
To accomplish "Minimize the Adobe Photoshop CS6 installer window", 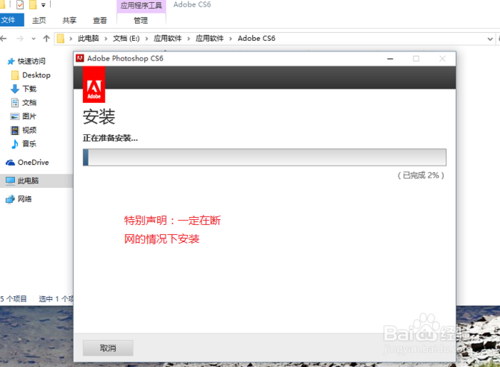I will coord(390,59).
